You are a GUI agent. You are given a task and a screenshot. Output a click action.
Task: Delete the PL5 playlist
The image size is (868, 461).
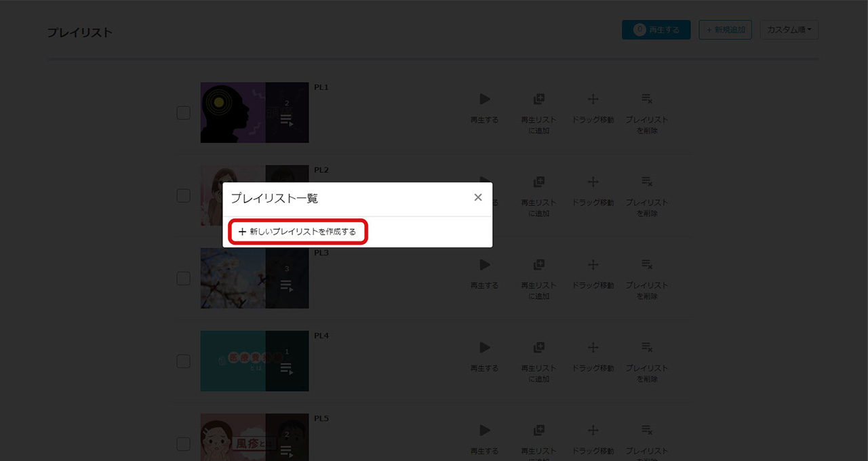coord(647,441)
